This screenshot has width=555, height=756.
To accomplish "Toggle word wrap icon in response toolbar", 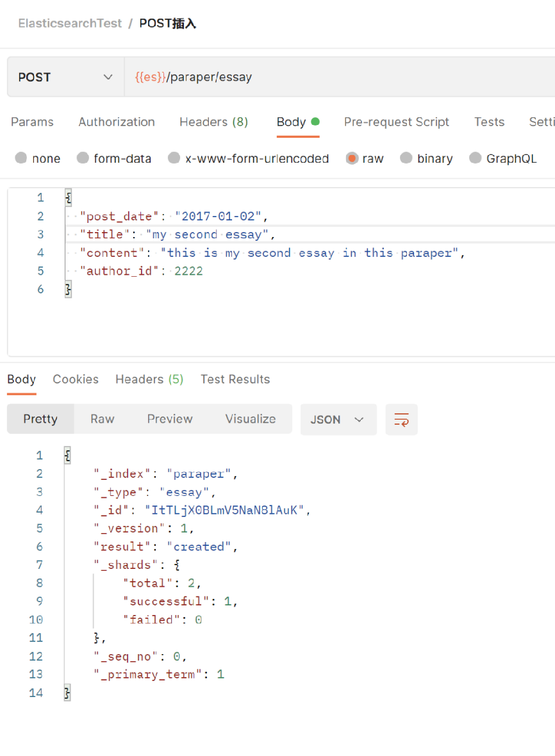I will [401, 420].
